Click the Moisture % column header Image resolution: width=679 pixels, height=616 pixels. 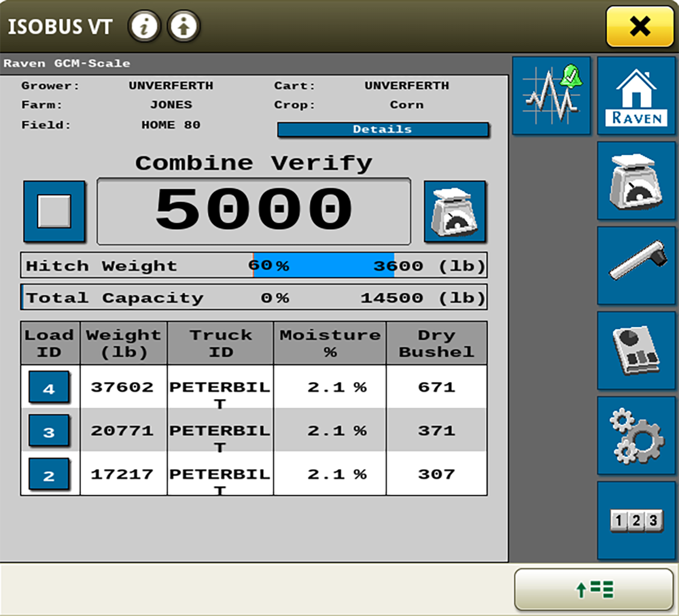(x=330, y=343)
